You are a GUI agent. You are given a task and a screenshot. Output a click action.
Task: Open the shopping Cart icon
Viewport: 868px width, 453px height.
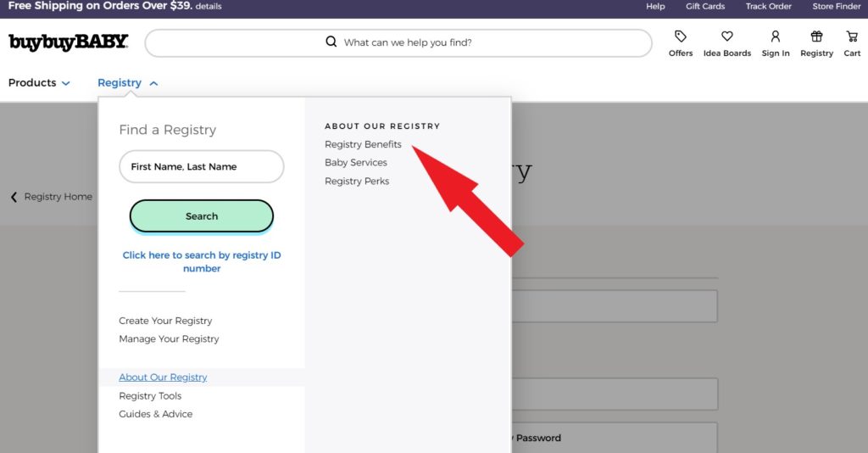pos(852,36)
